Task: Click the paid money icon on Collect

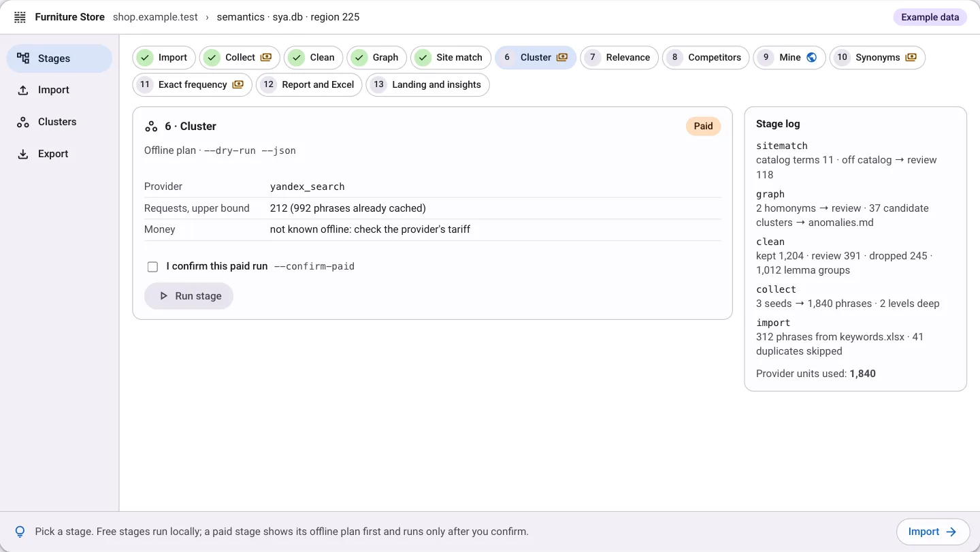Action: tap(266, 57)
